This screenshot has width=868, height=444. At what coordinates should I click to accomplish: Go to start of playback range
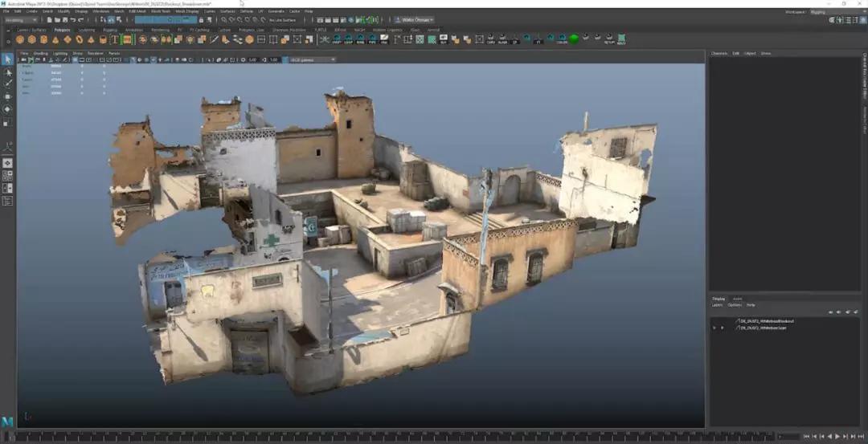pyautogui.click(x=807, y=436)
